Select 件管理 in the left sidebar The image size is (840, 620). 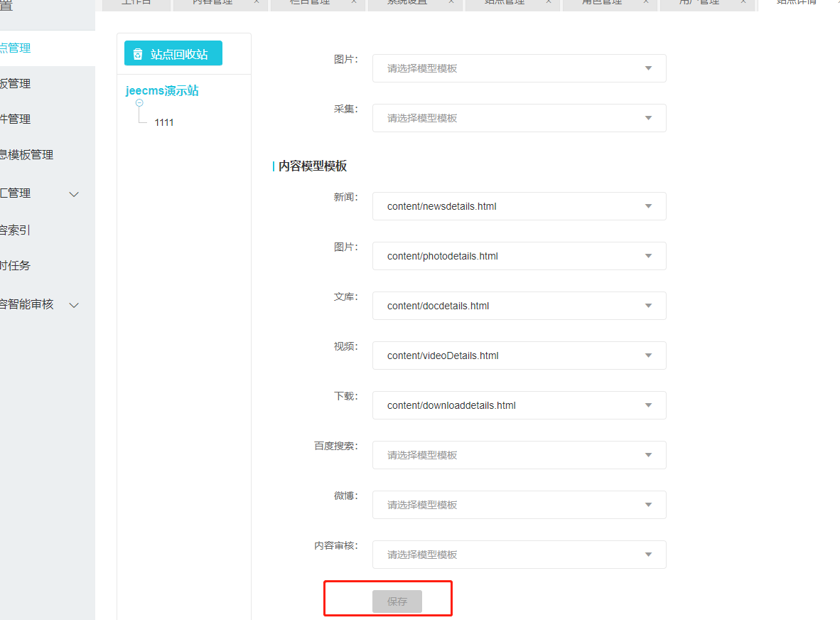[x=15, y=119]
